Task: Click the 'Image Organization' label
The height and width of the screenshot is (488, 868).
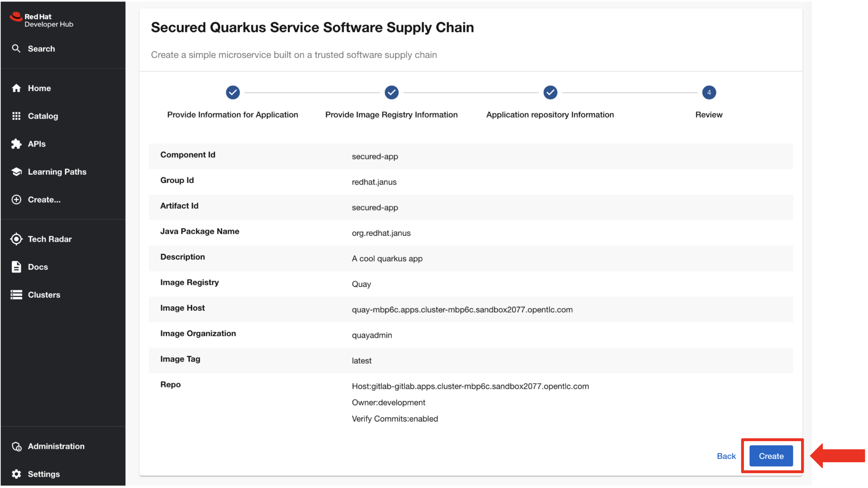Action: click(198, 334)
